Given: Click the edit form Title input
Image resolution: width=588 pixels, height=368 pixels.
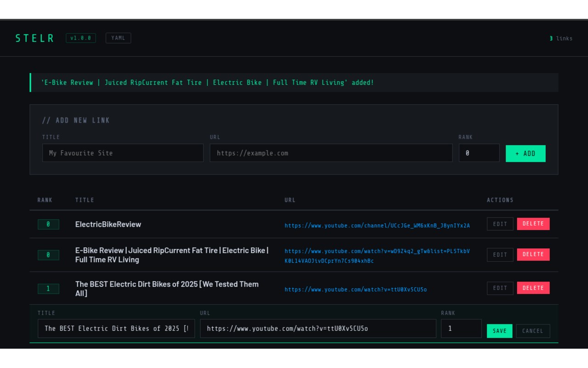Looking at the screenshot, I should click(x=116, y=328).
